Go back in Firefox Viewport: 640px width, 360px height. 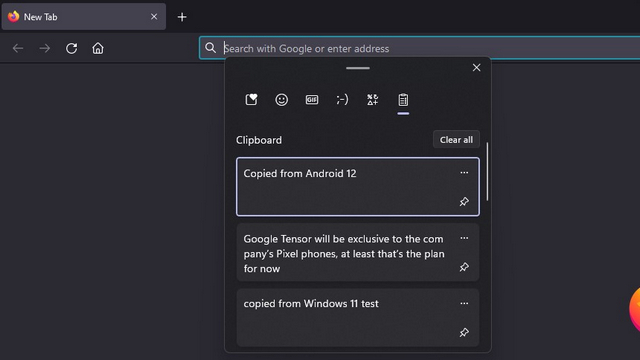(x=18, y=49)
